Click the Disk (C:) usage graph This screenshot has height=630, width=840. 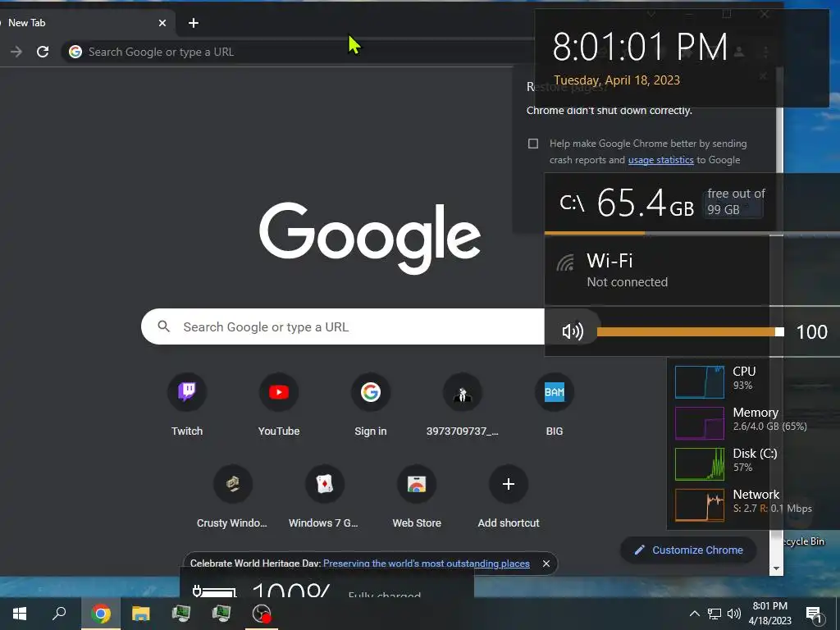point(700,464)
